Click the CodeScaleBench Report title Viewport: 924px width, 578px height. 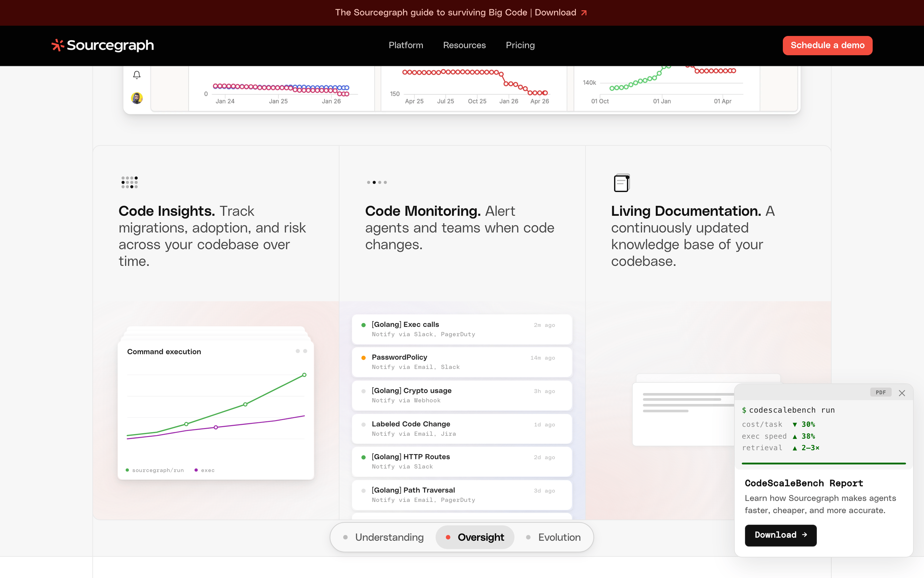tap(804, 483)
